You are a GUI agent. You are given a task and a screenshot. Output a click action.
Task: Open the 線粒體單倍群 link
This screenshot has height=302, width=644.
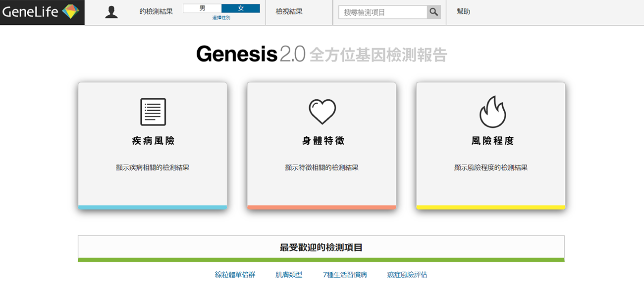[235, 275]
